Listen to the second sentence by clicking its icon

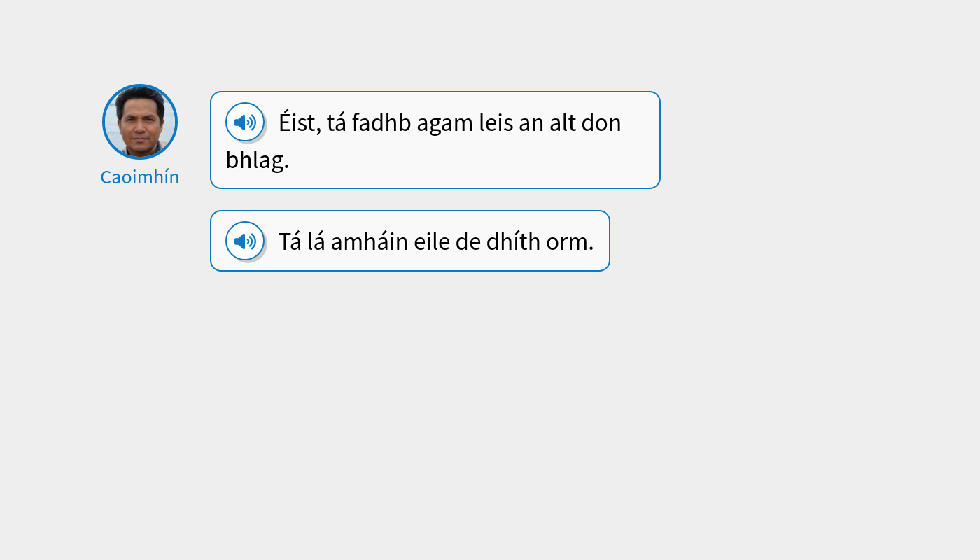click(245, 241)
